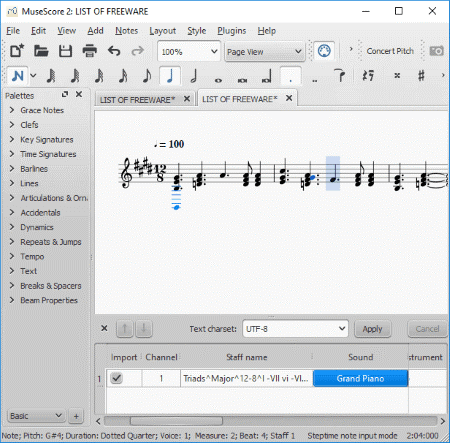Screen dimensions: 450x443
Task: Click the New Score icon
Action: tap(17, 51)
